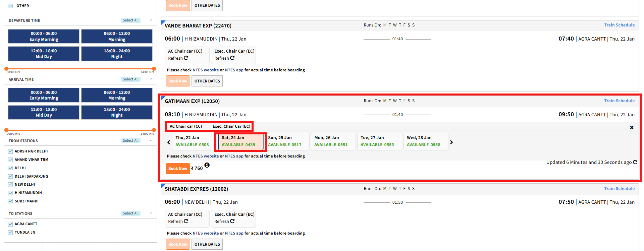The height and width of the screenshot is (251, 644).
Task: Refresh Exec. Chair Car for Shatabdi Express
Action: click(x=232, y=221)
